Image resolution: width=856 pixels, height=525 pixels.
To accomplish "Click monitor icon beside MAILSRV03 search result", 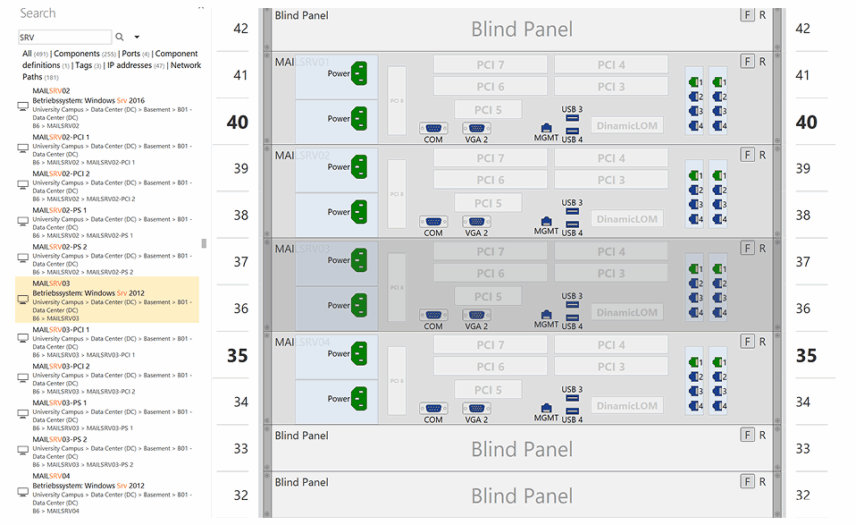I will click(x=23, y=300).
